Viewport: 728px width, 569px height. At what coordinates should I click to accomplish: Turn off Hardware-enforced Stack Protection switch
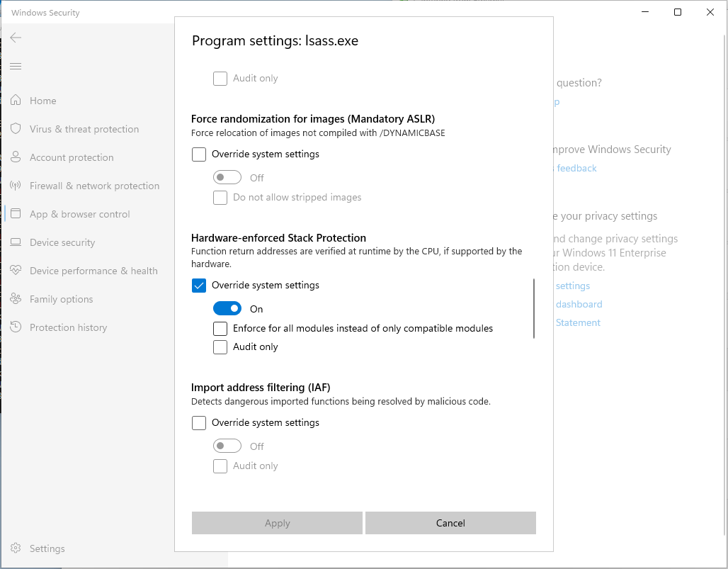tap(227, 308)
